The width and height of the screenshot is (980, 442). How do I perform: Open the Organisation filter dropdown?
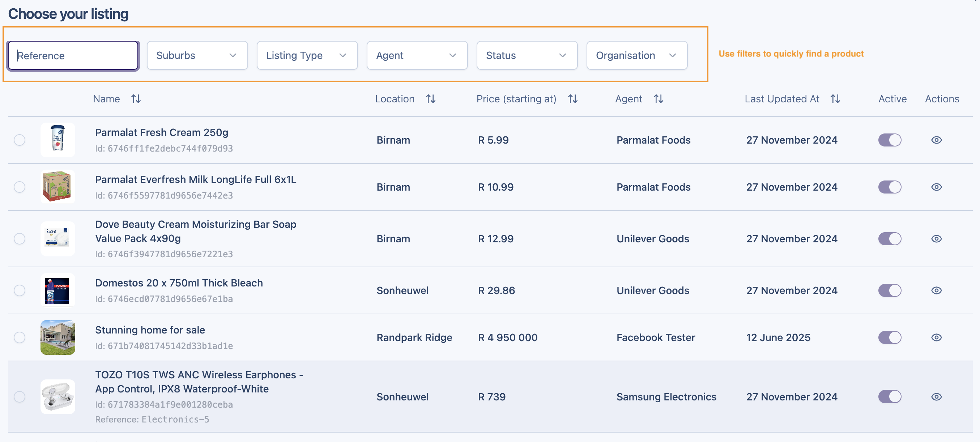click(636, 56)
